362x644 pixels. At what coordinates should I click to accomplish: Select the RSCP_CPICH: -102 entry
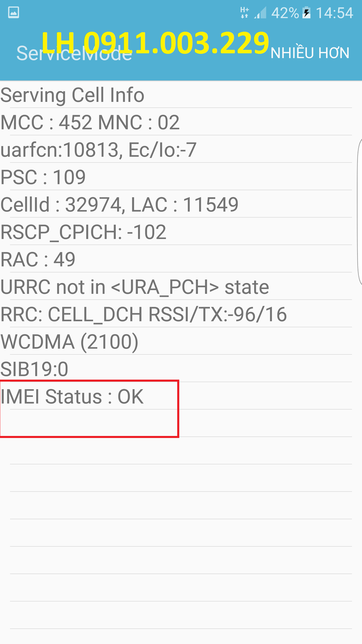point(83,232)
